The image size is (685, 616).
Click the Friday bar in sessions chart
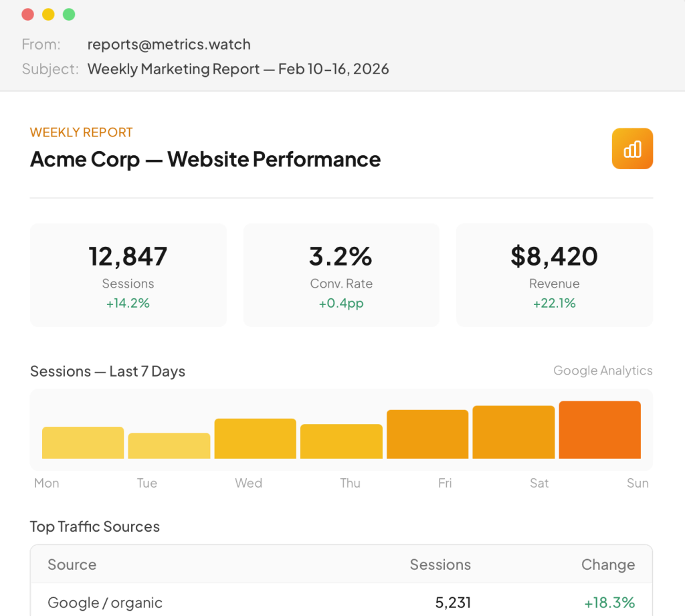pyautogui.click(x=427, y=434)
